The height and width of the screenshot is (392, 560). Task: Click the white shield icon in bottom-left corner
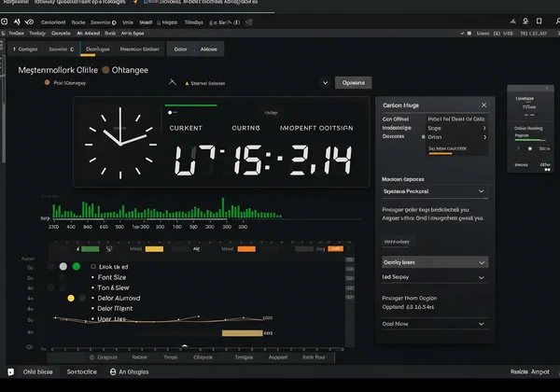pos(10,372)
